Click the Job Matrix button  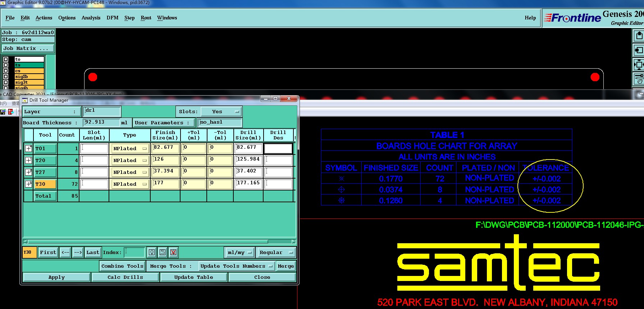[28, 48]
